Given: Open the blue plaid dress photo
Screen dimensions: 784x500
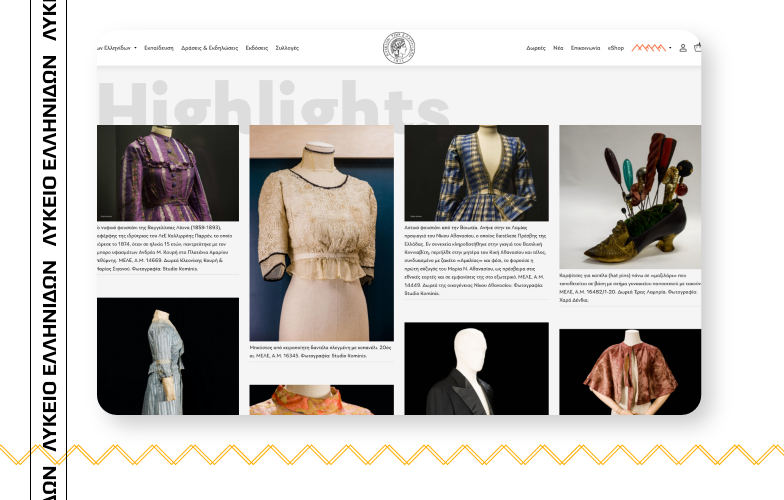Looking at the screenshot, I should coord(476,173).
